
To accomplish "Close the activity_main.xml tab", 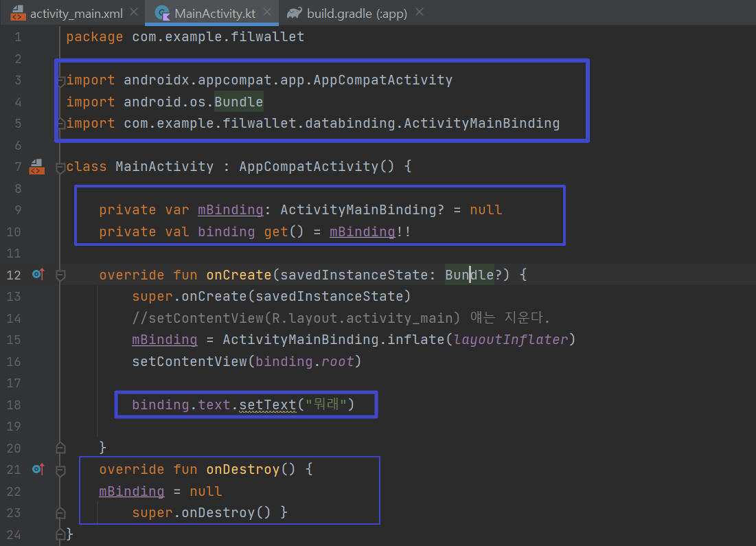I will pos(134,12).
